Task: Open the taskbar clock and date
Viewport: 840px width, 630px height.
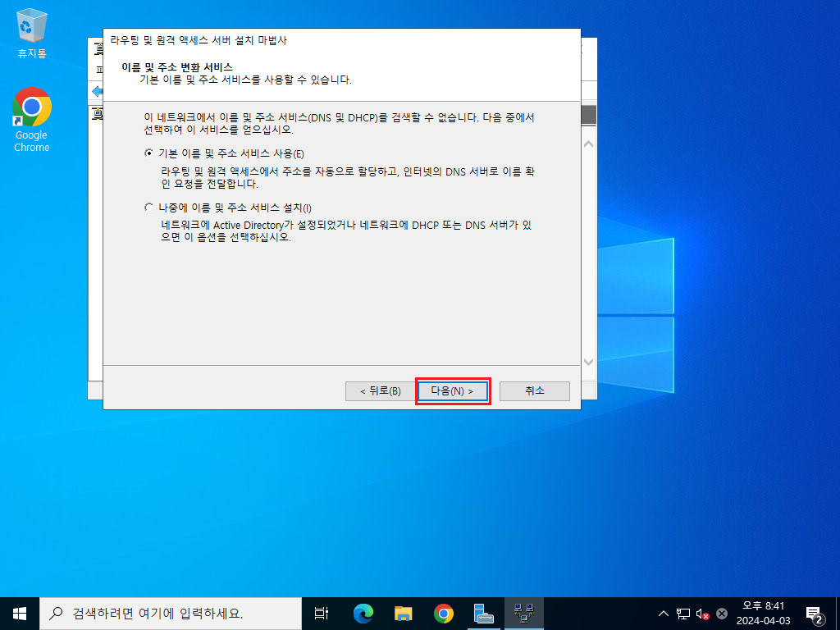Action: [763, 614]
